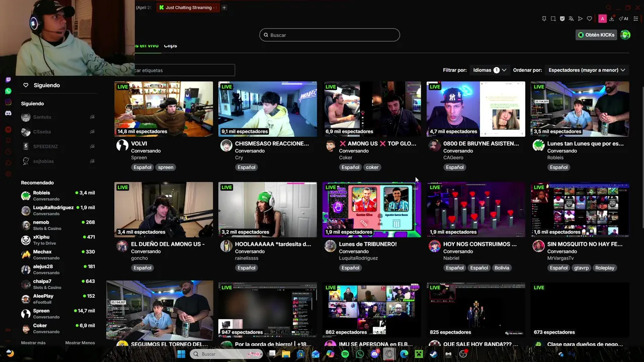The height and width of the screenshot is (362, 644).
Task: Click the heart icon beside Siguiendo header
Action: [x=26, y=85]
